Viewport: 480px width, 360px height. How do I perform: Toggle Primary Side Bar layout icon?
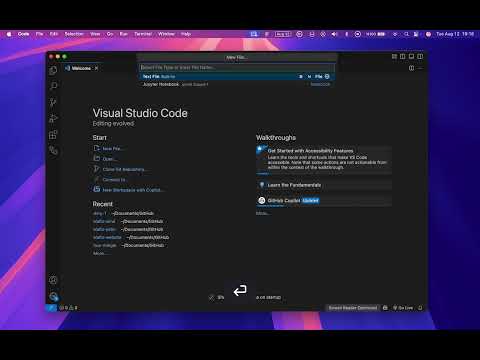coord(403,57)
